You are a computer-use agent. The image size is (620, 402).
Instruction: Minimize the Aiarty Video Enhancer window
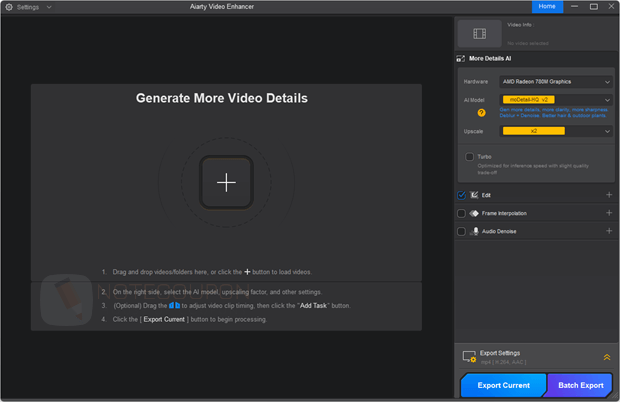click(575, 6)
